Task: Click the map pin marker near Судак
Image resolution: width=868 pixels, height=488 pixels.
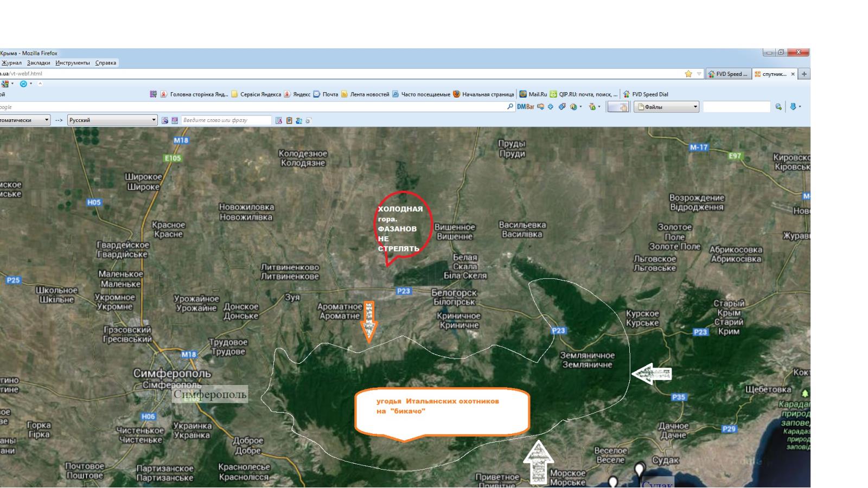Action: [640, 469]
